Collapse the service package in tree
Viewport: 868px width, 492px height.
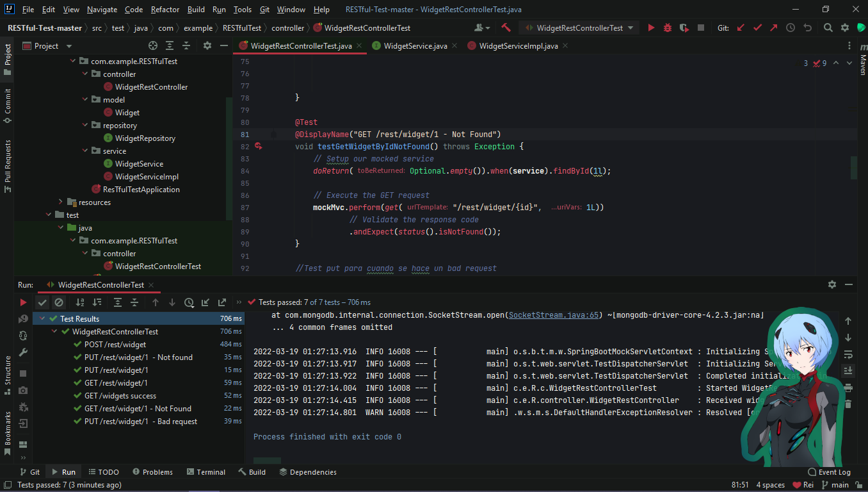point(86,151)
